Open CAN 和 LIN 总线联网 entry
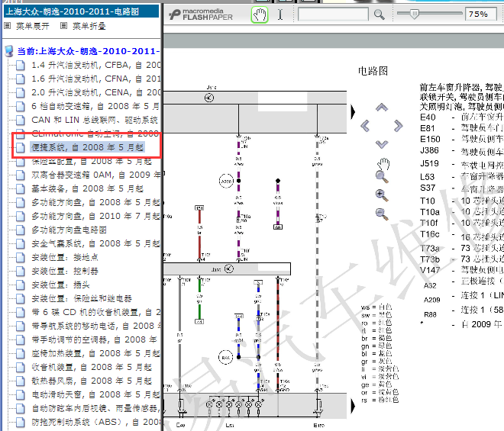Viewport: 504px width, 431px height. point(95,120)
